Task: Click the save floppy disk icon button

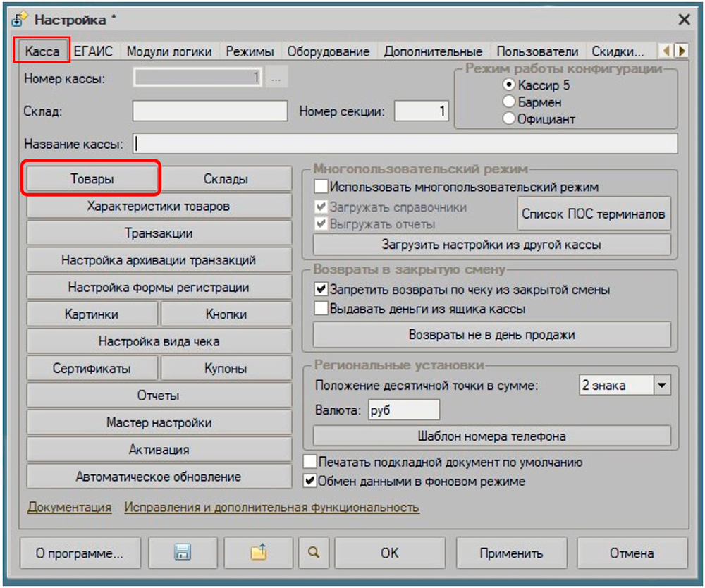Action: [183, 553]
